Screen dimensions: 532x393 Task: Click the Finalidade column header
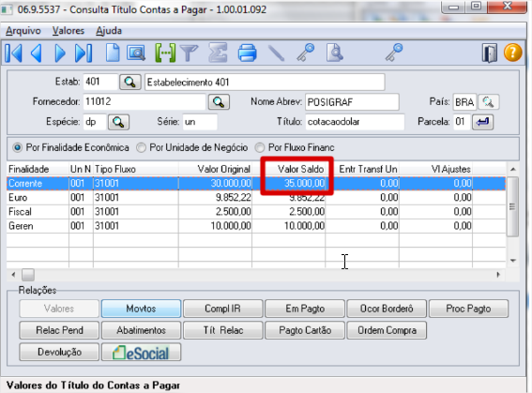pyautogui.click(x=38, y=169)
